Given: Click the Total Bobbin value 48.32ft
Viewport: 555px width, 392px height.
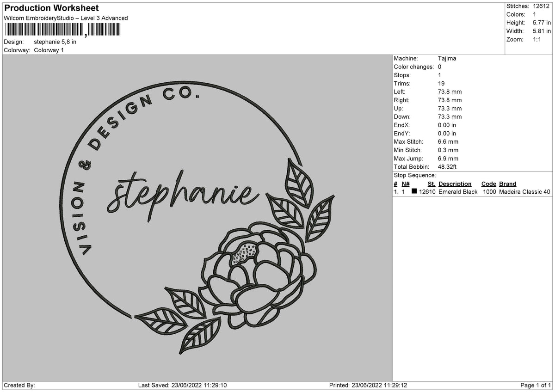Looking at the screenshot, I should [x=447, y=167].
